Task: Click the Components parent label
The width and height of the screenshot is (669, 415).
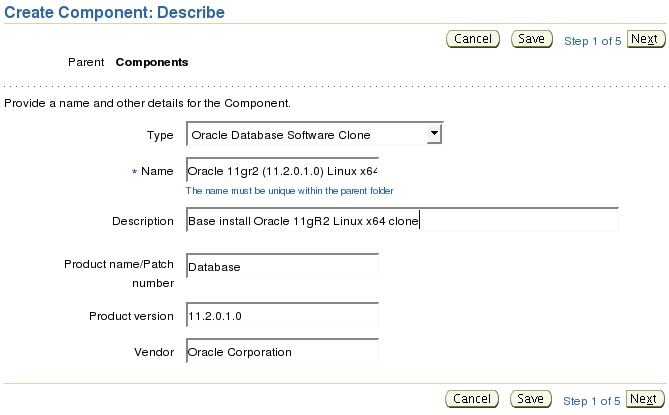Action: pyautogui.click(x=152, y=62)
